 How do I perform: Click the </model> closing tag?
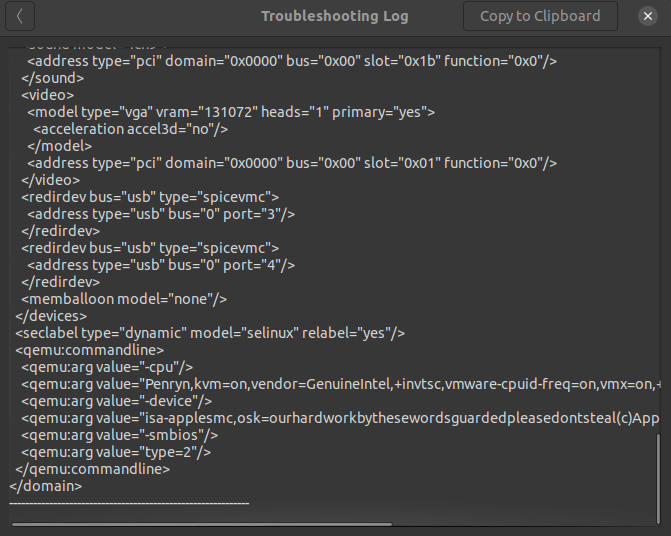59,146
